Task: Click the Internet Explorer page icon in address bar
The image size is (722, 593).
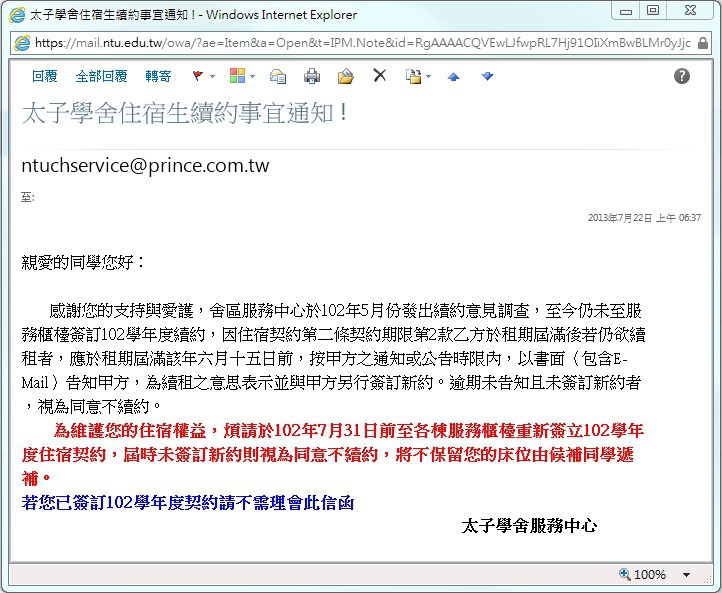Action: (22, 43)
